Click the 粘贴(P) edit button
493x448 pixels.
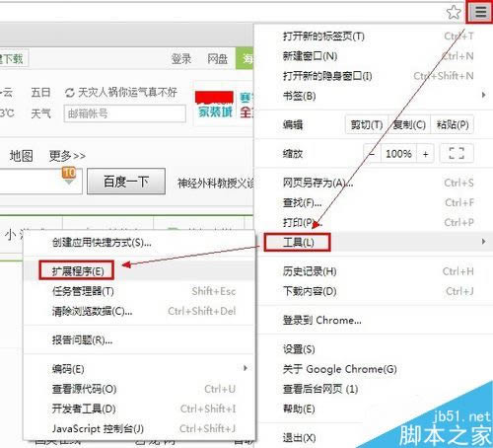point(453,124)
